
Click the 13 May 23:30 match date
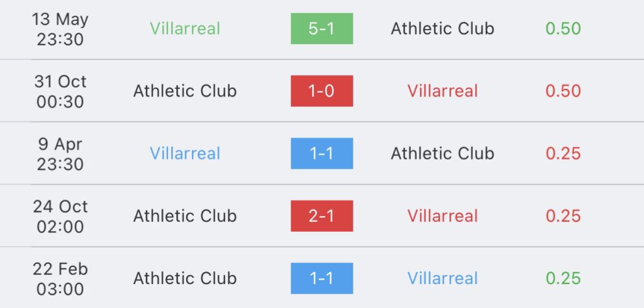(x=60, y=29)
